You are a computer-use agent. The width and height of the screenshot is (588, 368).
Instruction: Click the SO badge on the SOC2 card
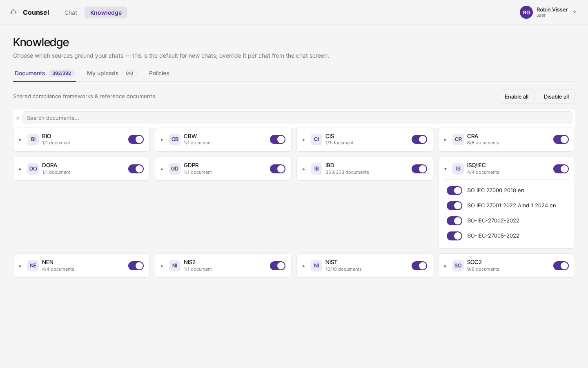click(458, 266)
